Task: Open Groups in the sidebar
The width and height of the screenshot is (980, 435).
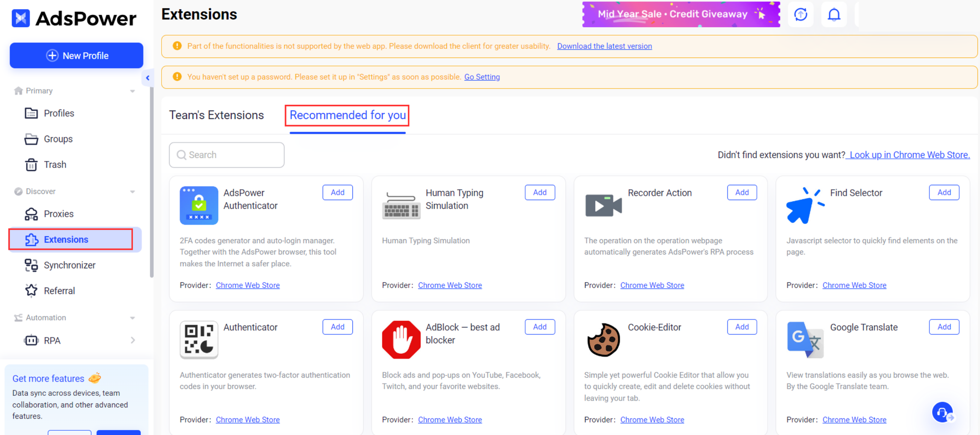Action: click(58, 139)
